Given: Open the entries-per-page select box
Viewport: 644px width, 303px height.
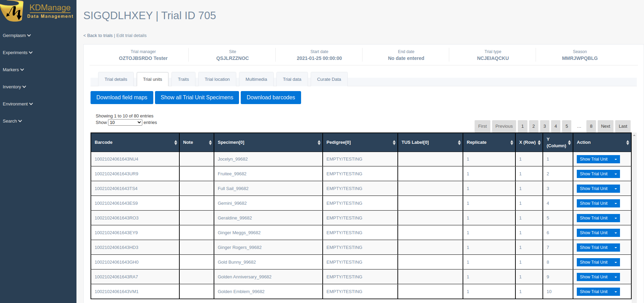Looking at the screenshot, I should (x=125, y=123).
